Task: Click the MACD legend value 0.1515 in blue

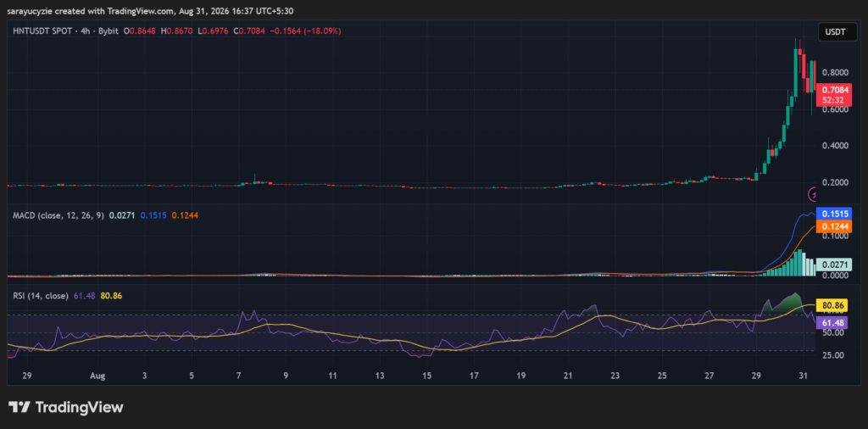Action: (x=152, y=216)
